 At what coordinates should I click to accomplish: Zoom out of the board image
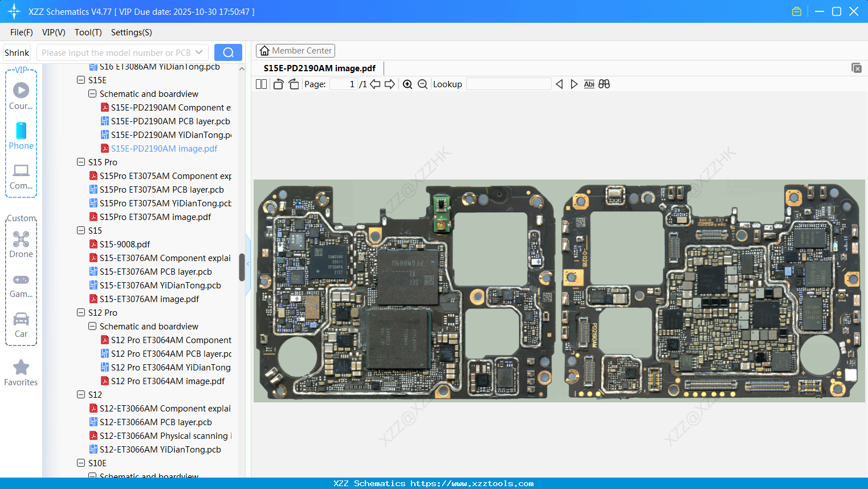pos(422,84)
